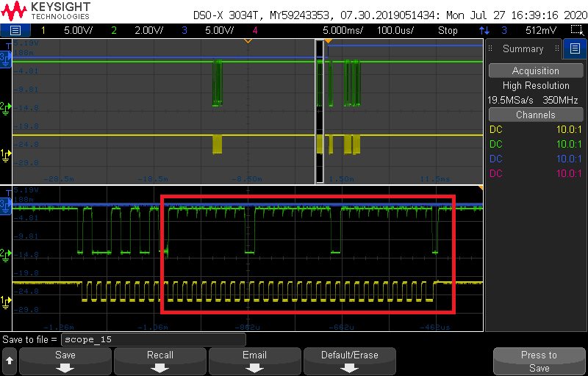Click the magenta DC coupling entry
Viewport: 588px width, 376px height.
pyautogui.click(x=495, y=173)
